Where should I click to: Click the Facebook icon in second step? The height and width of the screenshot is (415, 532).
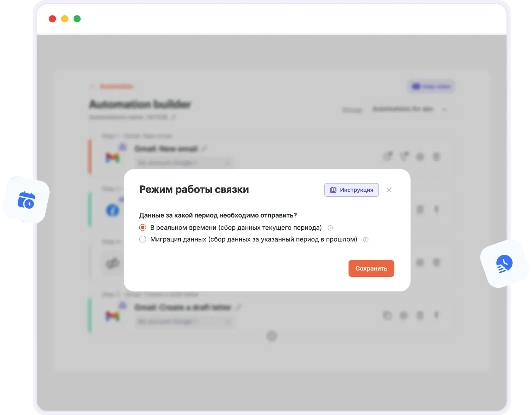(x=112, y=211)
